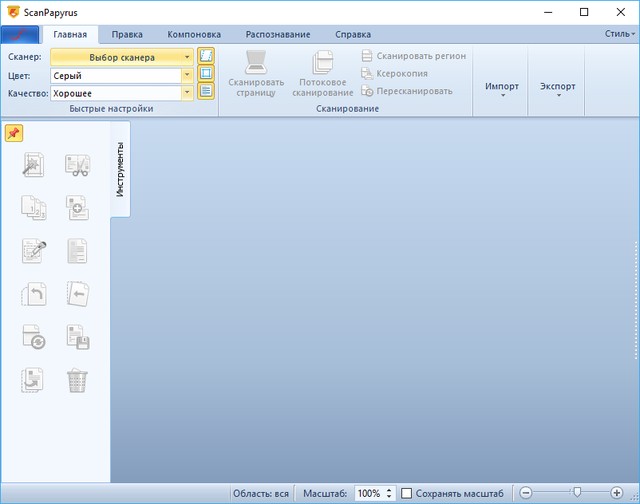The image size is (640, 504).
Task: Click the Масштаб percentage input field
Action: (x=368, y=493)
